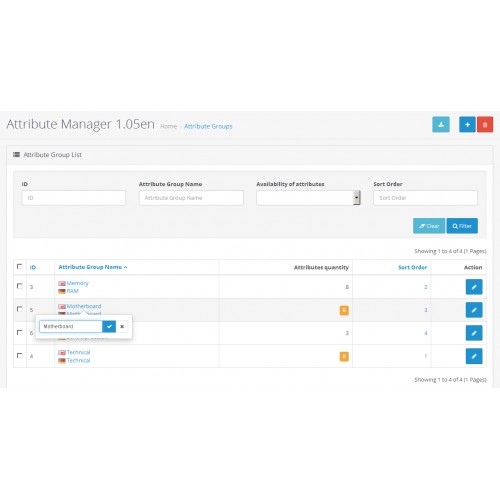The height and width of the screenshot is (500, 500).
Task: Open Availability of attributes dropdown
Action: point(308,198)
